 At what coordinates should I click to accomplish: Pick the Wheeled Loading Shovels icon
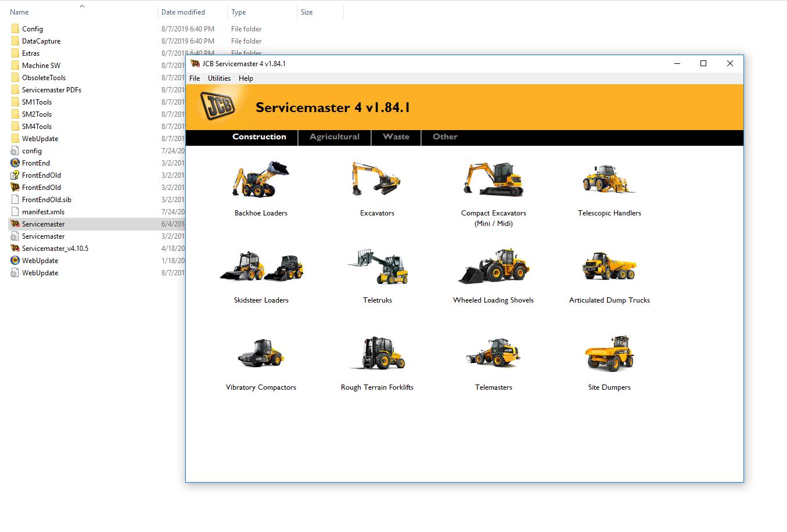coord(494,267)
